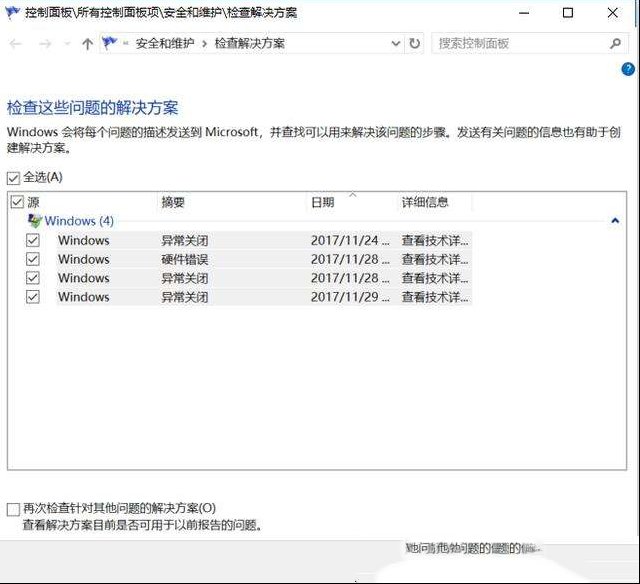Open recent locations dropdown arrow
The width and height of the screenshot is (640, 584).
[67, 43]
